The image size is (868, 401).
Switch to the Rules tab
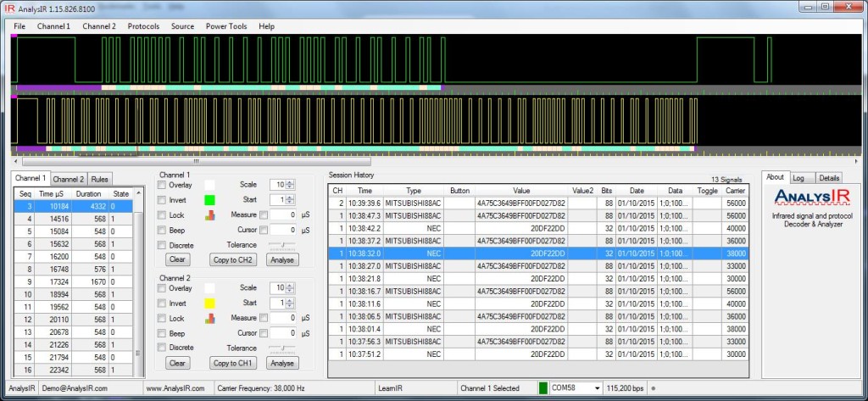[100, 179]
